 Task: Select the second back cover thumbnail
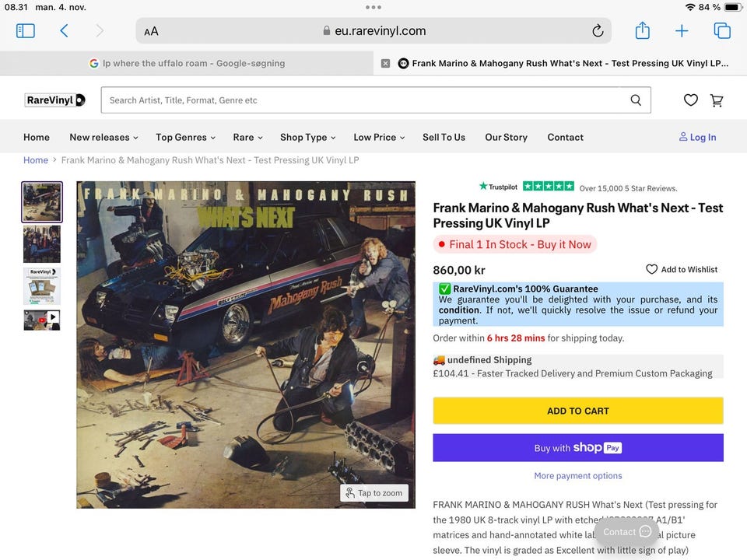(42, 244)
